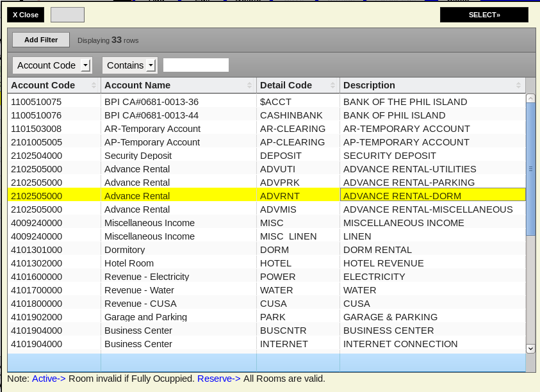The width and height of the screenshot is (540, 392).
Task: Click the Add Filter button
Action: (41, 40)
